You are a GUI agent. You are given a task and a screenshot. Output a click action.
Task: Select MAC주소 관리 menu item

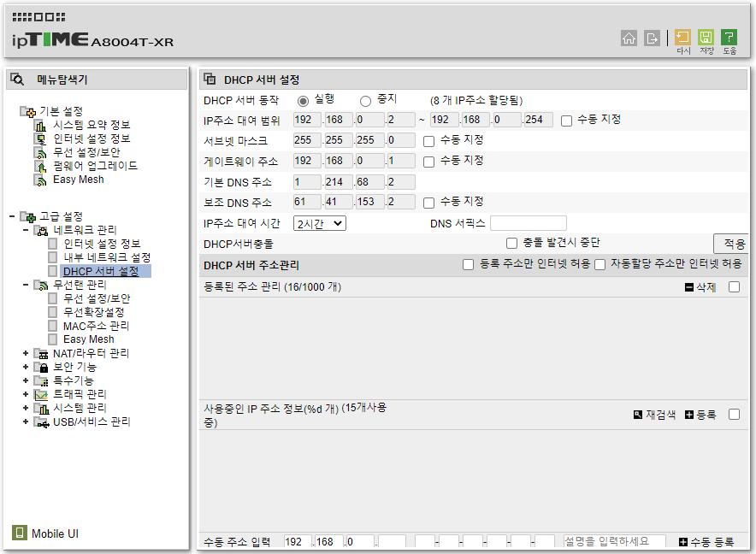(96, 326)
